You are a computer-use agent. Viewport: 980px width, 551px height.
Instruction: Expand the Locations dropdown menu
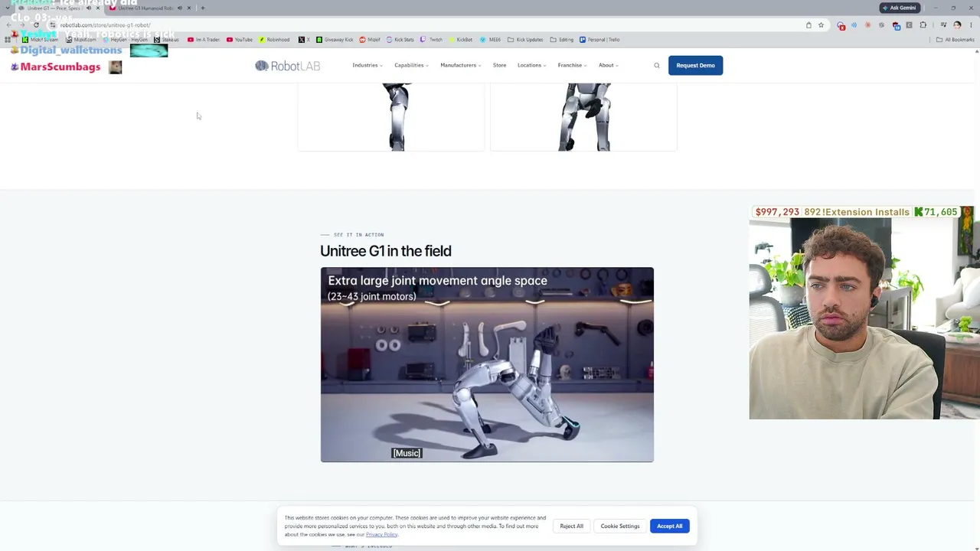coord(531,66)
